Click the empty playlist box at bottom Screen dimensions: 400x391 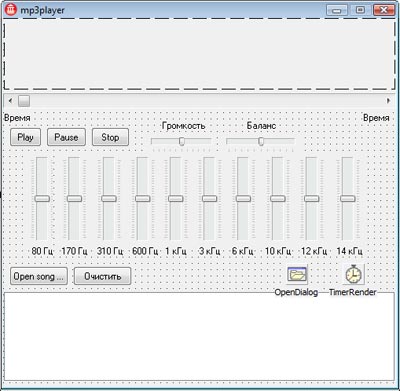pos(199,336)
